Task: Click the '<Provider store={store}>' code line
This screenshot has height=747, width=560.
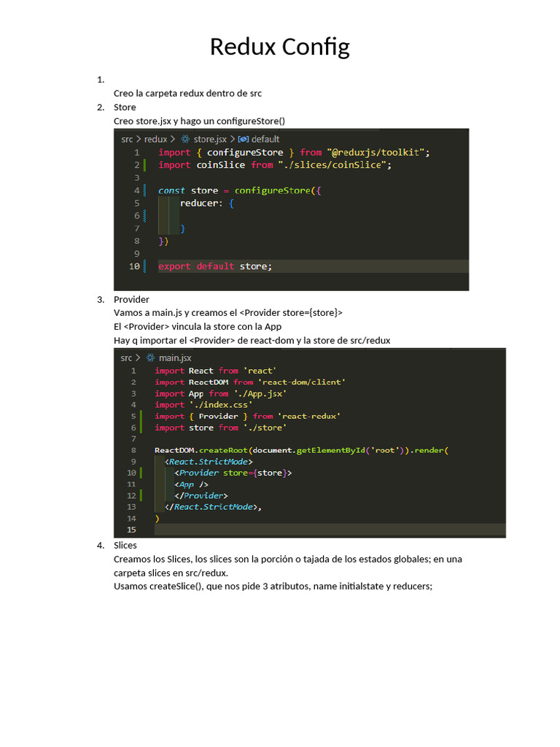Action: tap(233, 473)
